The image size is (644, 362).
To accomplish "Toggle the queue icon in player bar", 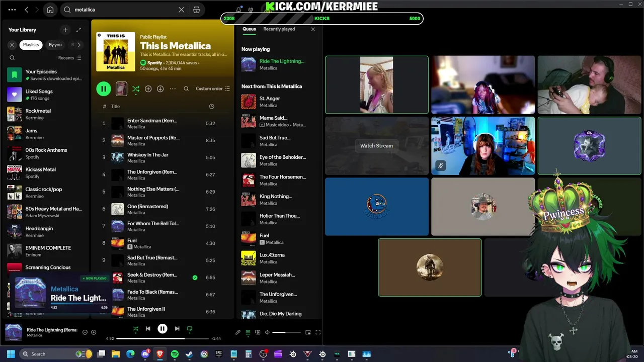I will (248, 332).
